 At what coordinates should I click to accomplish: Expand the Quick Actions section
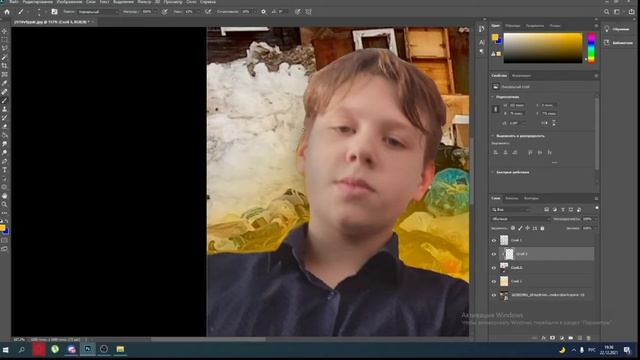click(493, 172)
